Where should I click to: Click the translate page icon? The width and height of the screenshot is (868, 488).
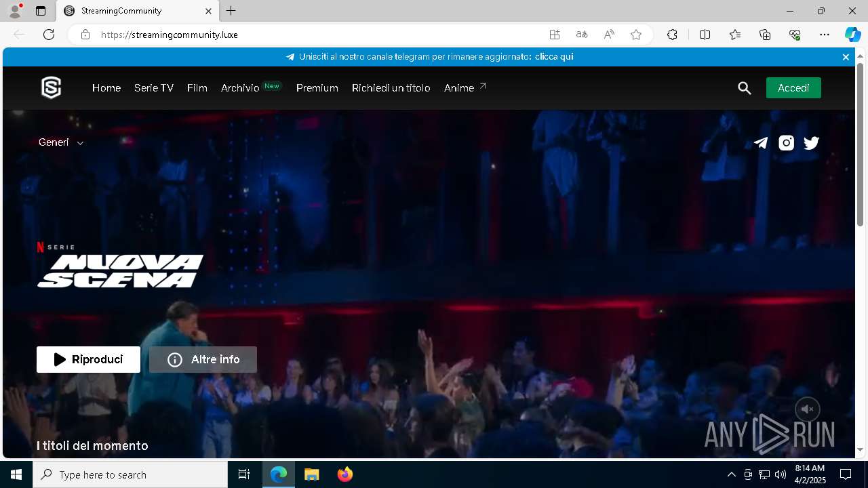(582, 35)
